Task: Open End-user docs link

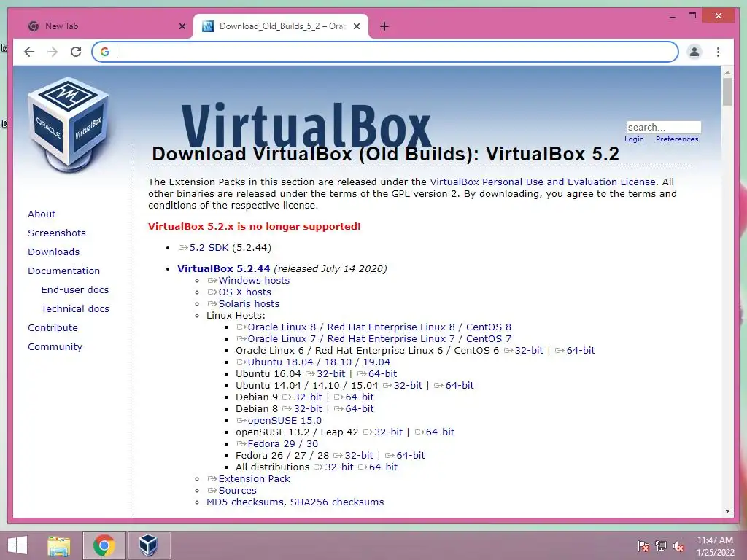Action: pyautogui.click(x=75, y=290)
